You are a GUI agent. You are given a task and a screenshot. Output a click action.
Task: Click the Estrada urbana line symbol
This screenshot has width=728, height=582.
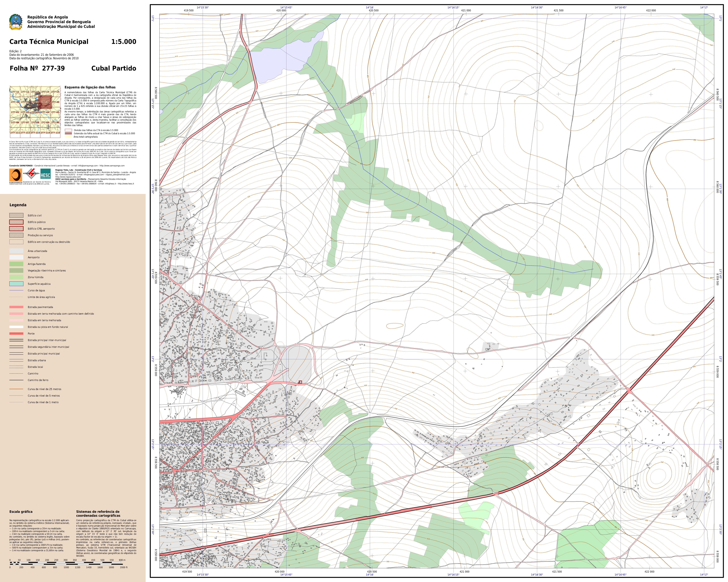point(16,360)
